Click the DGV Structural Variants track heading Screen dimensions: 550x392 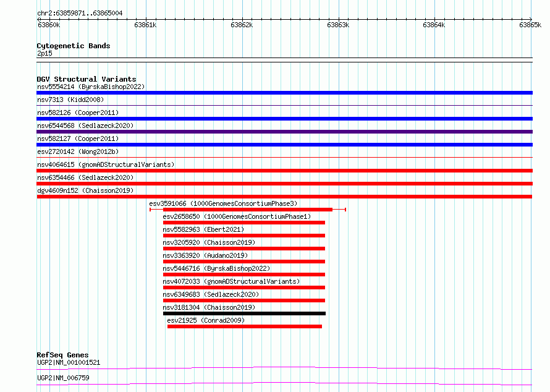point(87,79)
